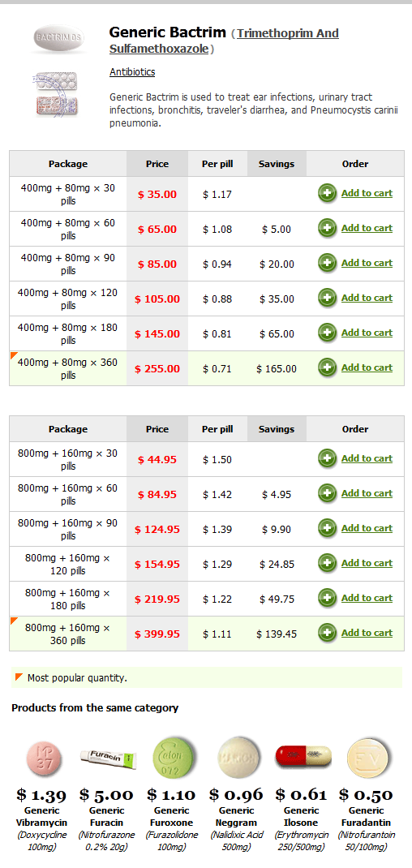
Task: Click the $ 1.10 Furoxone price
Action: (171, 795)
